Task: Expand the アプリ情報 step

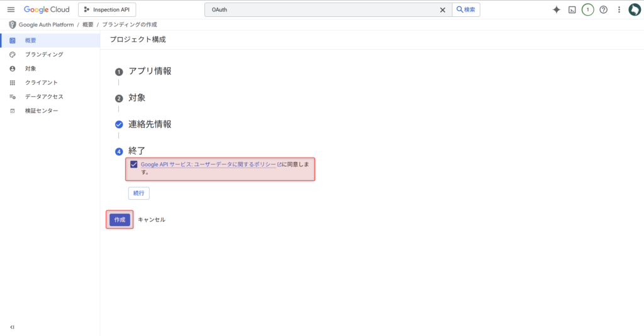Action: (x=150, y=71)
